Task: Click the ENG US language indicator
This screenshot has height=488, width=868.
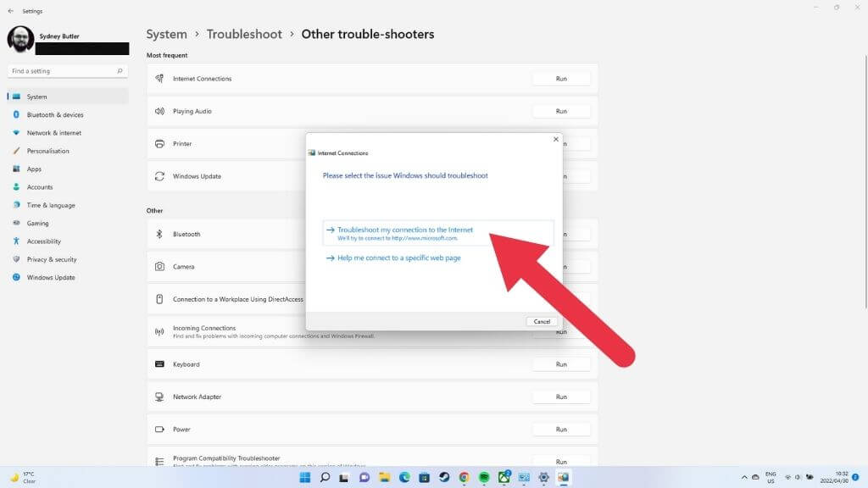Action: click(771, 478)
